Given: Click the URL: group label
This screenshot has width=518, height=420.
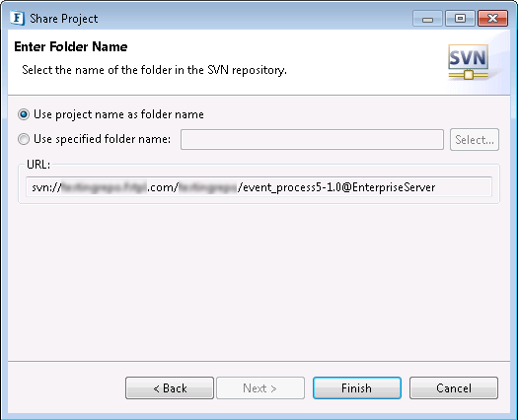Looking at the screenshot, I should pos(38,164).
